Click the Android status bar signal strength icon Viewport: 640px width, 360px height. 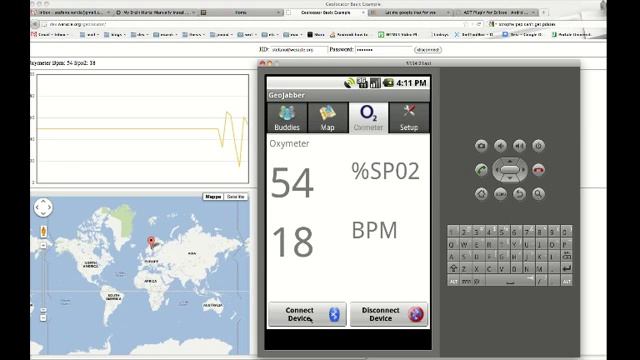[375, 83]
